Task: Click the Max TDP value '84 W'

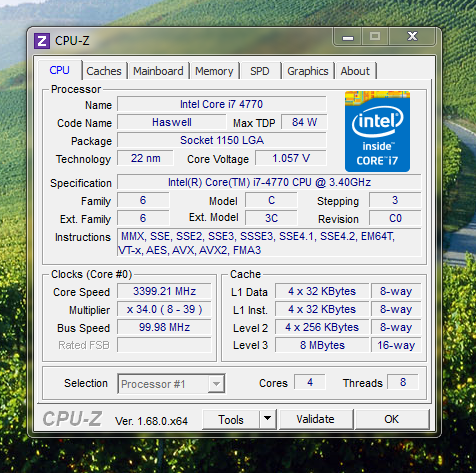Action: click(x=304, y=122)
